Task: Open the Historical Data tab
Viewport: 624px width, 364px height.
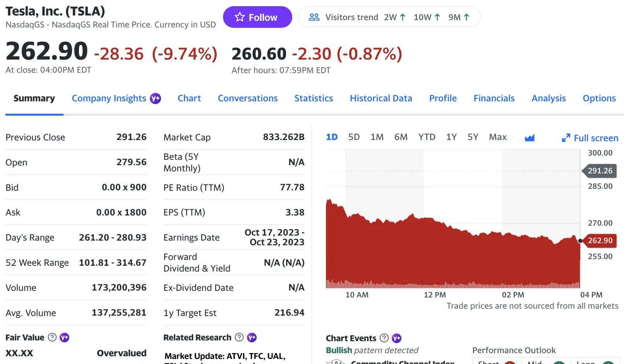Action: [x=381, y=98]
